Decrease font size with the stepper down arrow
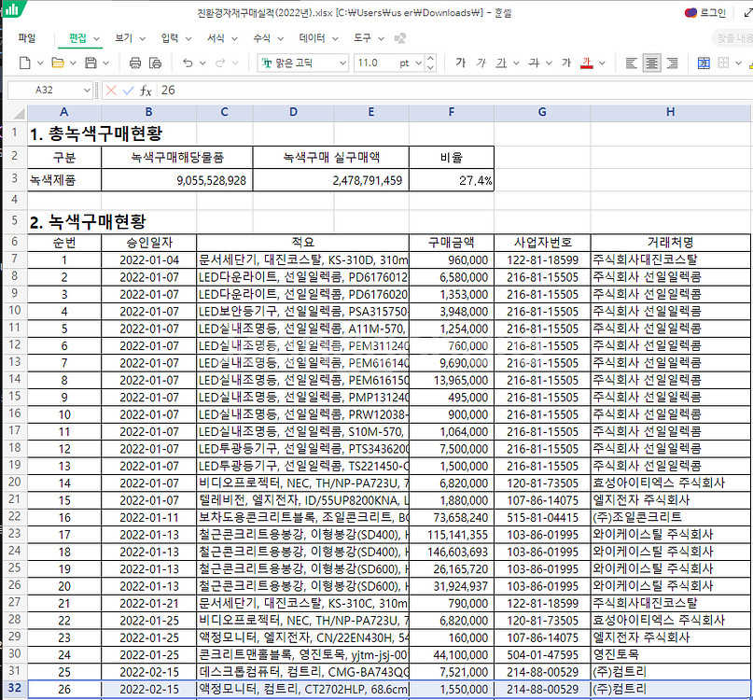The width and height of the screenshot is (753, 700). 431,68
